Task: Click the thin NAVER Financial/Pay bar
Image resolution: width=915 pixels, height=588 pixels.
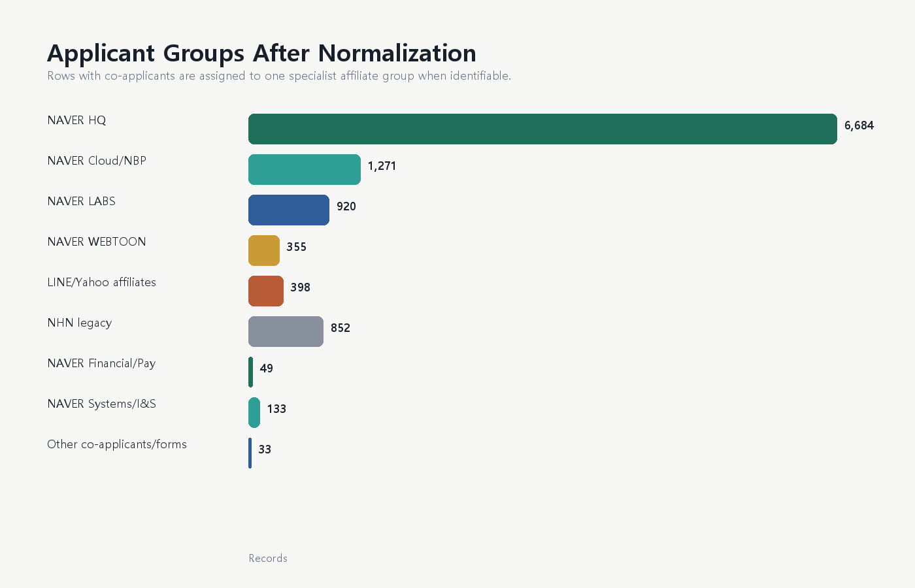Action: pyautogui.click(x=250, y=372)
